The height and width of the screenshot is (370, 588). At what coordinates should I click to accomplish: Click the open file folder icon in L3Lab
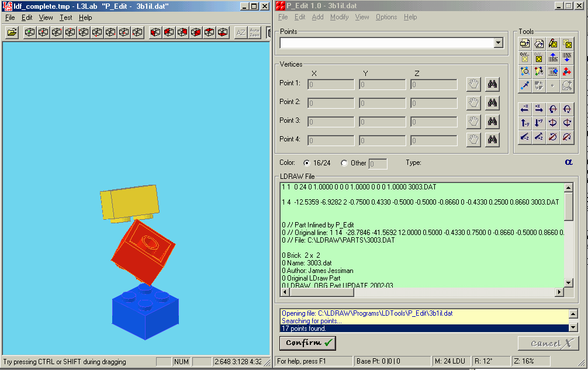pyautogui.click(x=12, y=33)
